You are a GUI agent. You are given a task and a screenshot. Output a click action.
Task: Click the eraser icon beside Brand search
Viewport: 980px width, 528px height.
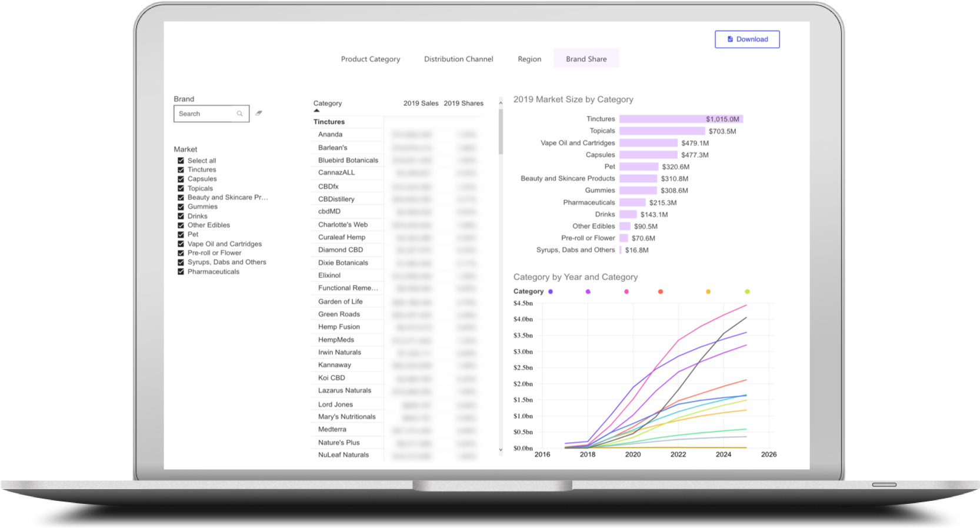point(259,113)
